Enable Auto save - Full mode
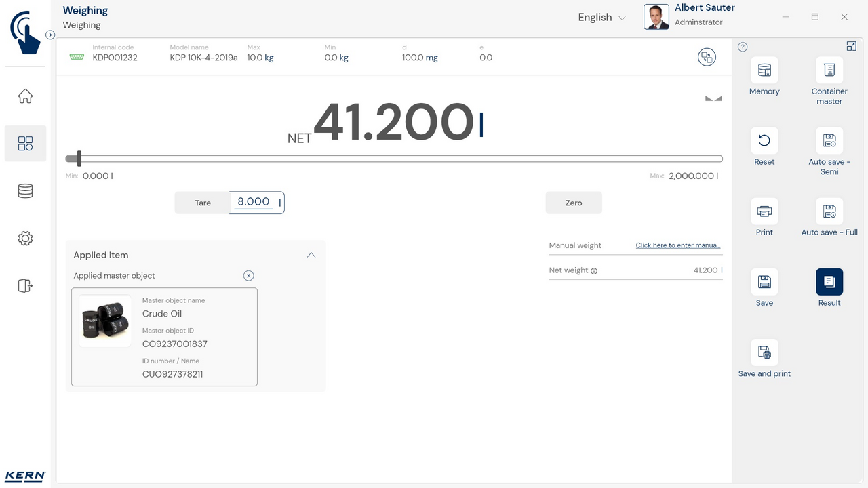Image resolution: width=868 pixels, height=488 pixels. [x=829, y=211]
